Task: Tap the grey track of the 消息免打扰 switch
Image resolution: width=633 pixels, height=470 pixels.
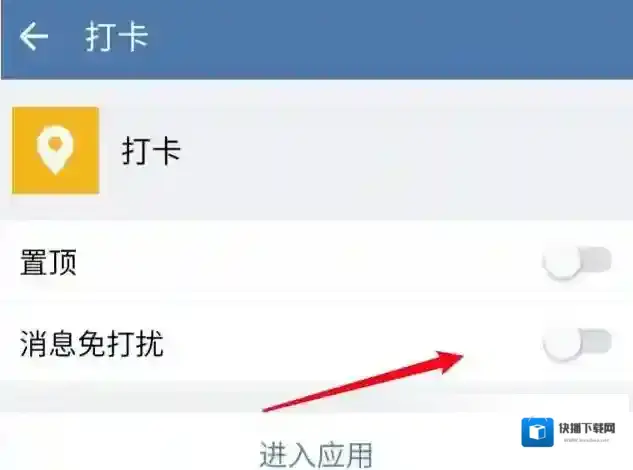Action: [x=597, y=342]
